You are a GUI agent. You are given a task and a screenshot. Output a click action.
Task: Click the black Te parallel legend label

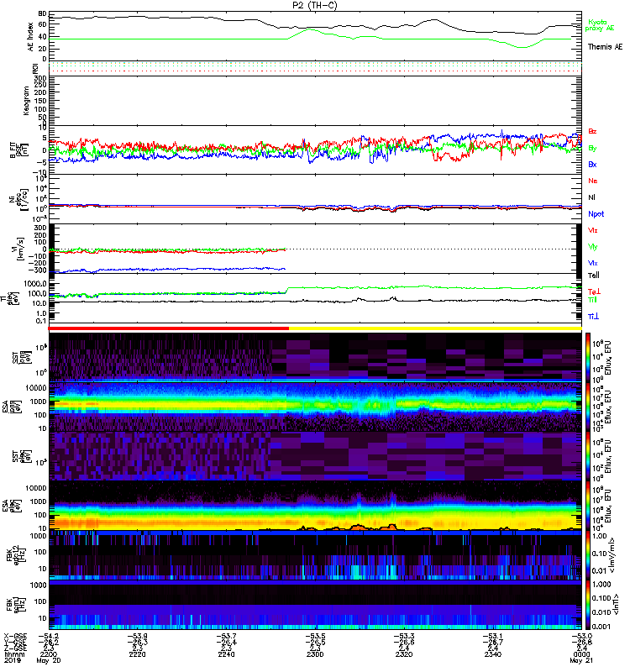tap(594, 276)
